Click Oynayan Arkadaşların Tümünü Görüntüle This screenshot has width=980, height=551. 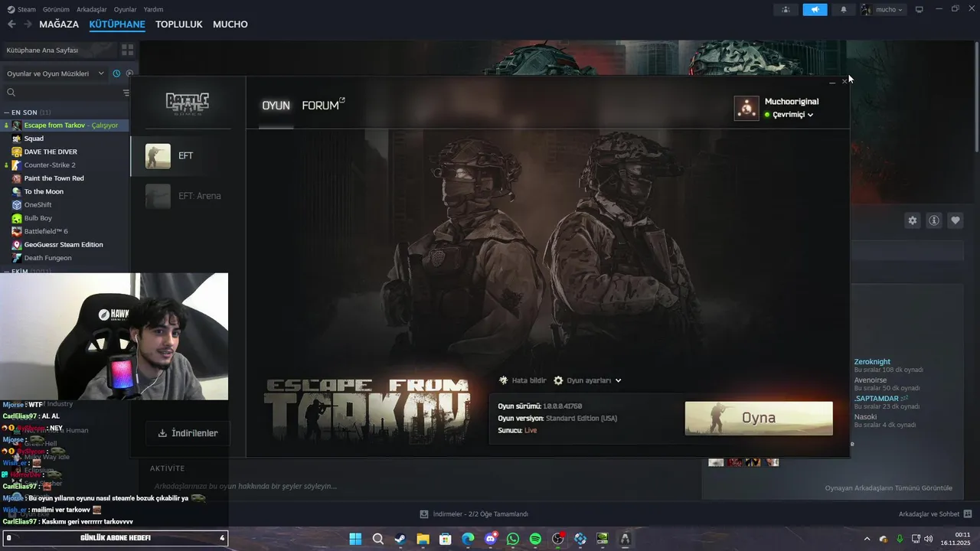pos(889,488)
